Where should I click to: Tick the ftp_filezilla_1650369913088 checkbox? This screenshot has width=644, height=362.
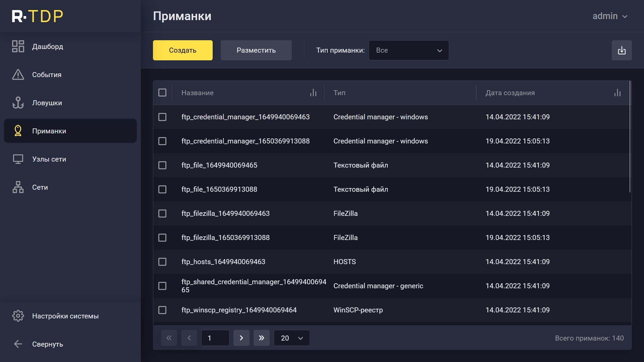[162, 237]
